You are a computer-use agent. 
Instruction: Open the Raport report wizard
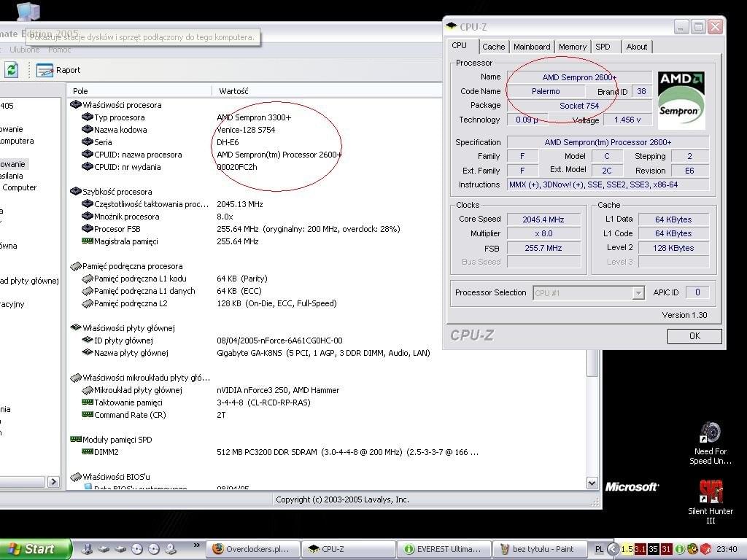58,71
